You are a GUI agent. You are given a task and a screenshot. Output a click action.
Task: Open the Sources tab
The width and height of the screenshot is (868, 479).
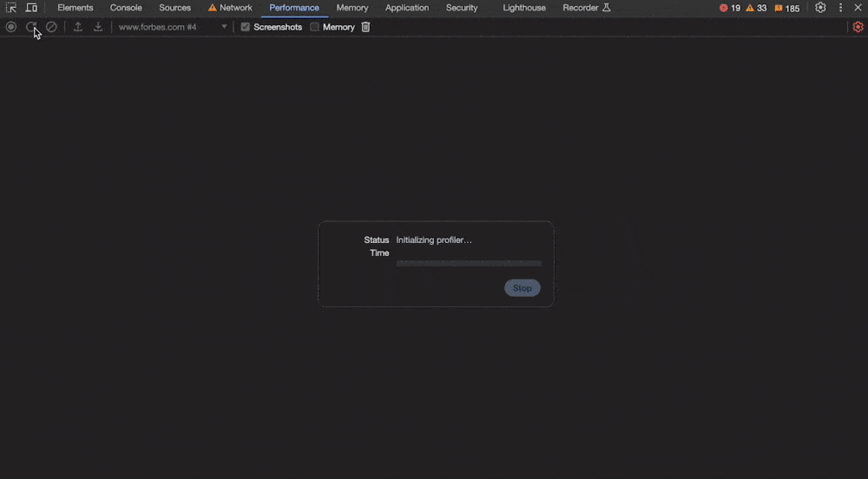click(x=175, y=8)
